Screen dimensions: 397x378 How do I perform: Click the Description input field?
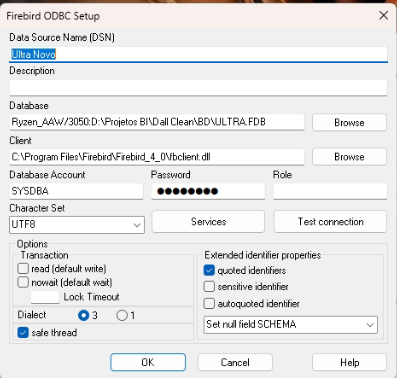coord(198,88)
